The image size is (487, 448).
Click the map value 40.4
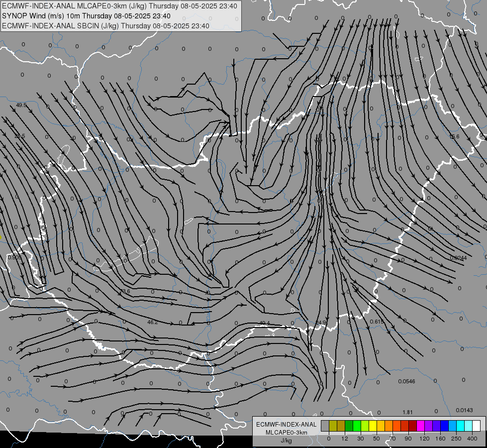click(x=265, y=324)
